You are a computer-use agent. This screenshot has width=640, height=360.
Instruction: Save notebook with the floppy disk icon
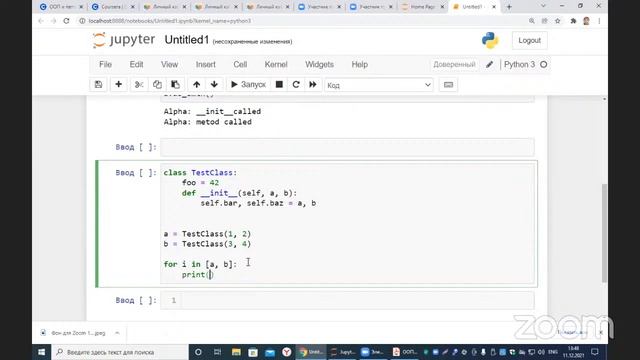click(98, 84)
